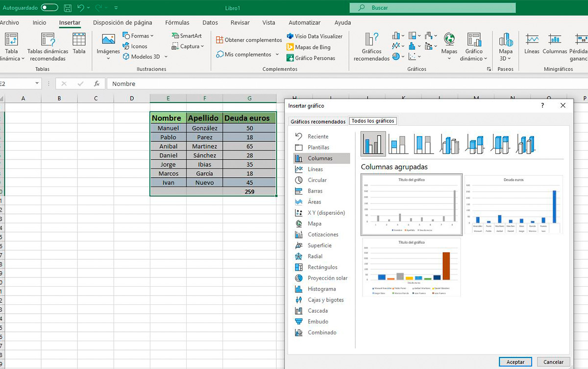
Task: Insert a Columnas sparkline
Action: pos(555,44)
